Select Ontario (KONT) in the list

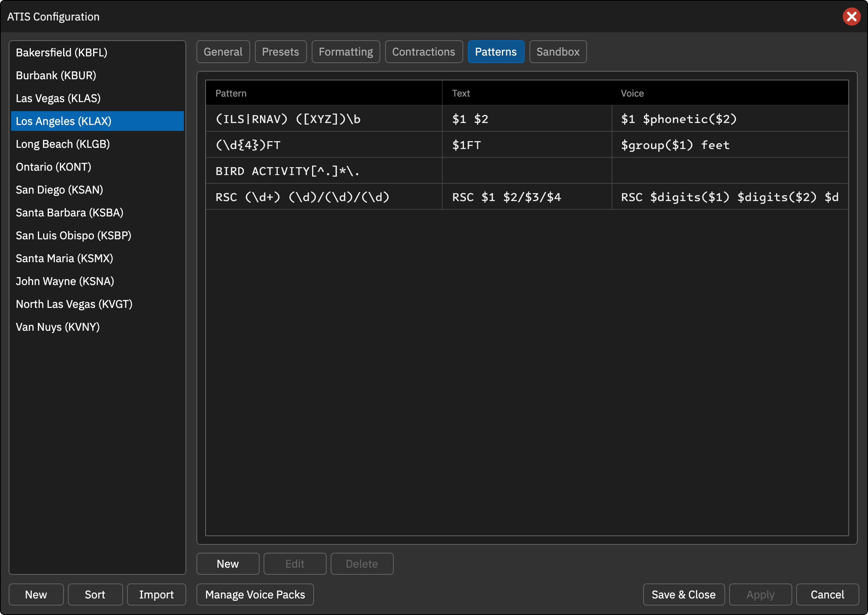pos(97,167)
